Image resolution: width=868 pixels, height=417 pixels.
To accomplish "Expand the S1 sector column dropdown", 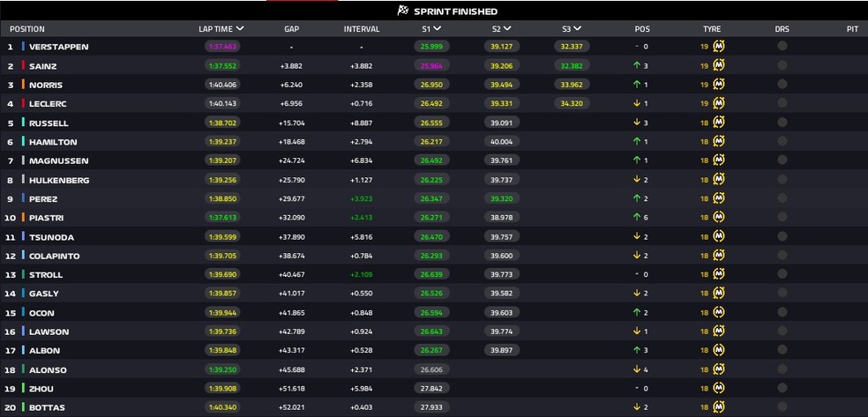I will 438,29.
